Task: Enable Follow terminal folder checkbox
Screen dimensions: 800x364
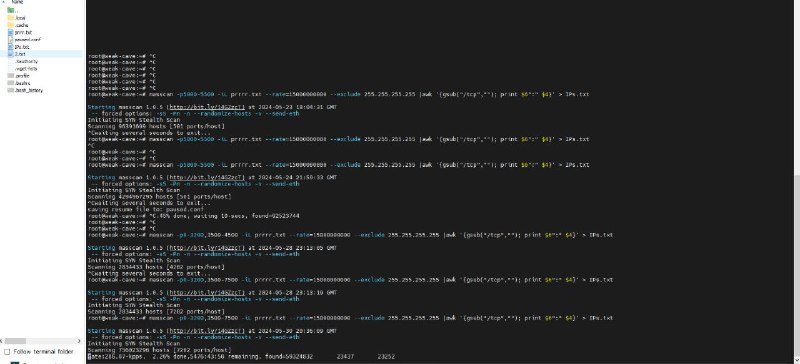Action: point(7,352)
